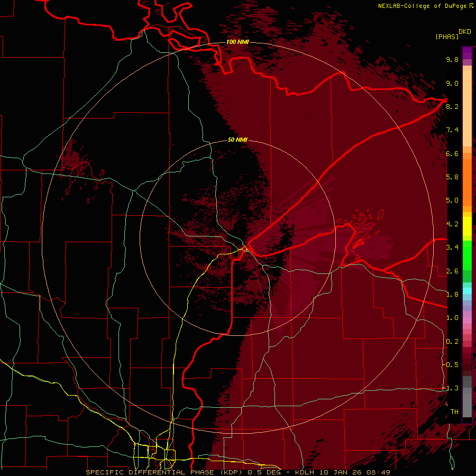
Task: Select the 9.8 value on the color scale
Action: point(452,59)
